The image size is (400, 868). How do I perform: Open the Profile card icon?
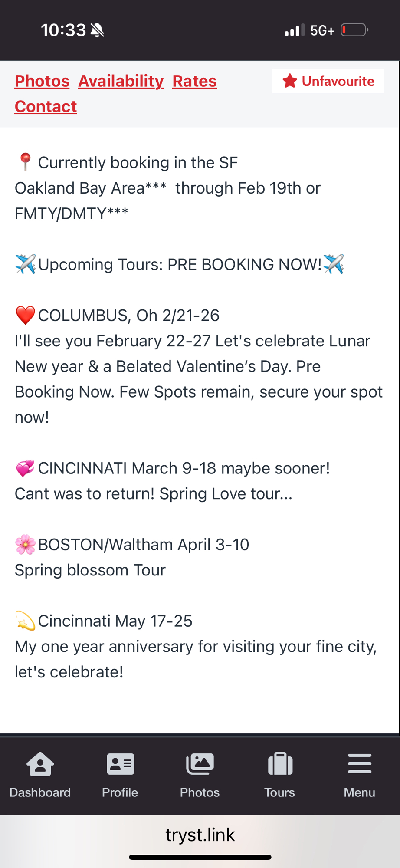point(120,764)
